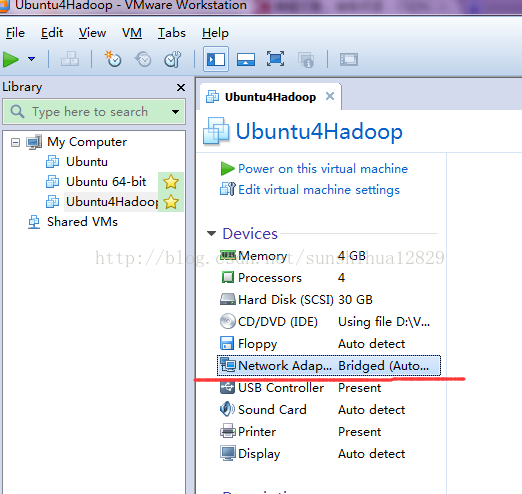The height and width of the screenshot is (494, 522).
Task: Click the Floppy device icon
Action: [x=227, y=343]
